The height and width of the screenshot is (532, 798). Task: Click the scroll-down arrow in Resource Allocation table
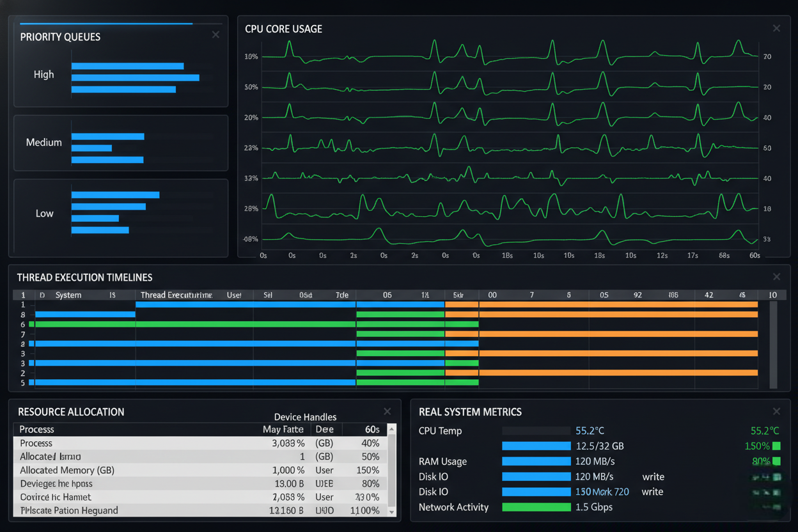click(x=392, y=511)
